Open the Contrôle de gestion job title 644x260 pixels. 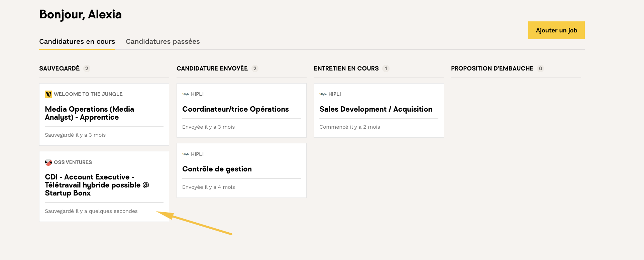point(217,169)
